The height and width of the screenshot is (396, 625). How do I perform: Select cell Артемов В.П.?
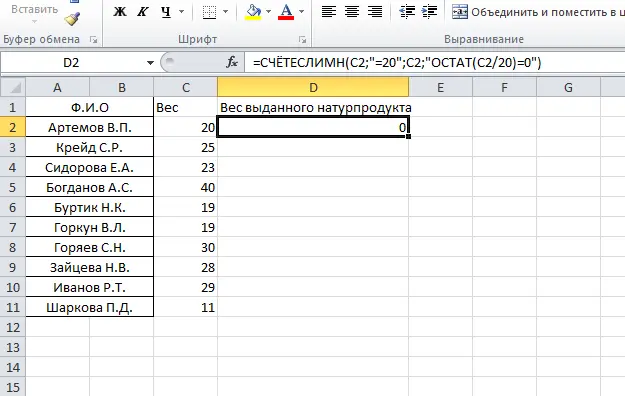pos(90,127)
